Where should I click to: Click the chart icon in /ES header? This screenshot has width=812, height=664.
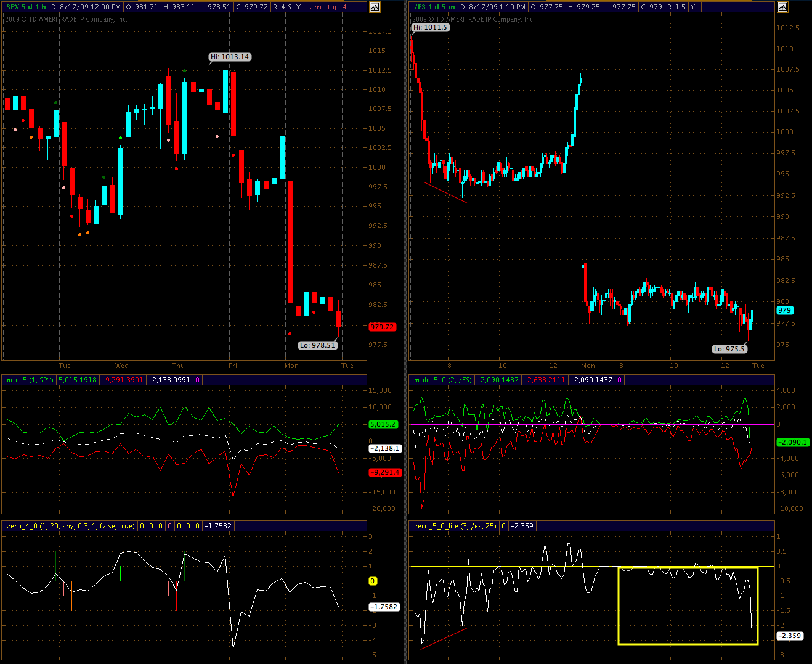tap(782, 7)
